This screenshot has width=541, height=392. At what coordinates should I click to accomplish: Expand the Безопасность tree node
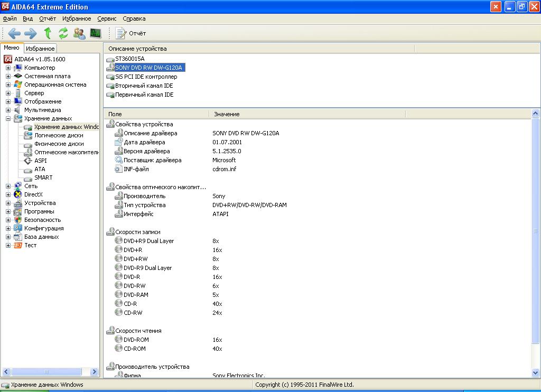(8, 220)
